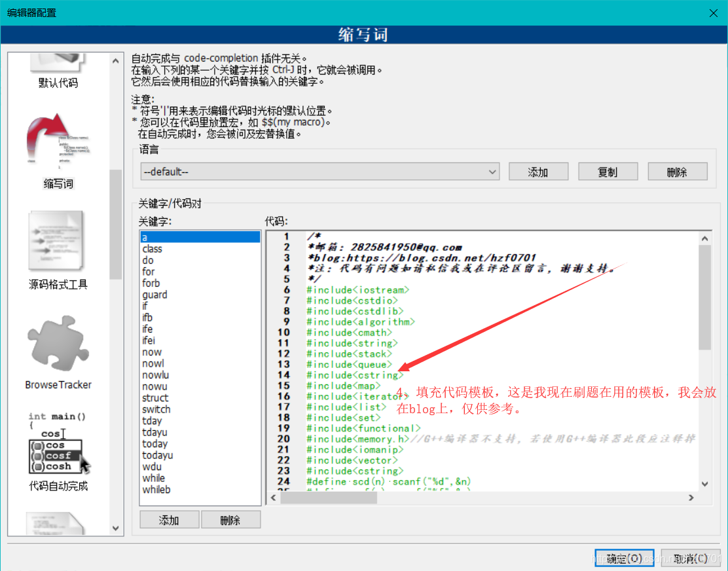This screenshot has width=728, height=571.
Task: Select keyword 'todayu'
Action: tap(200, 455)
